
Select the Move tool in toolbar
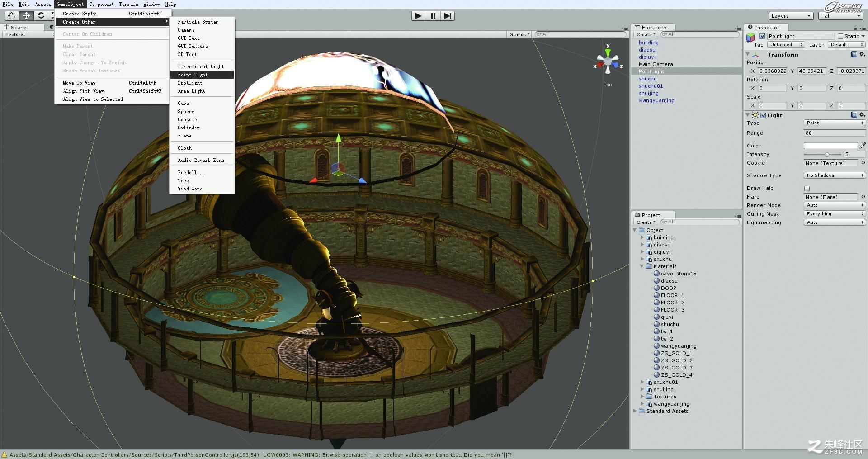click(26, 16)
